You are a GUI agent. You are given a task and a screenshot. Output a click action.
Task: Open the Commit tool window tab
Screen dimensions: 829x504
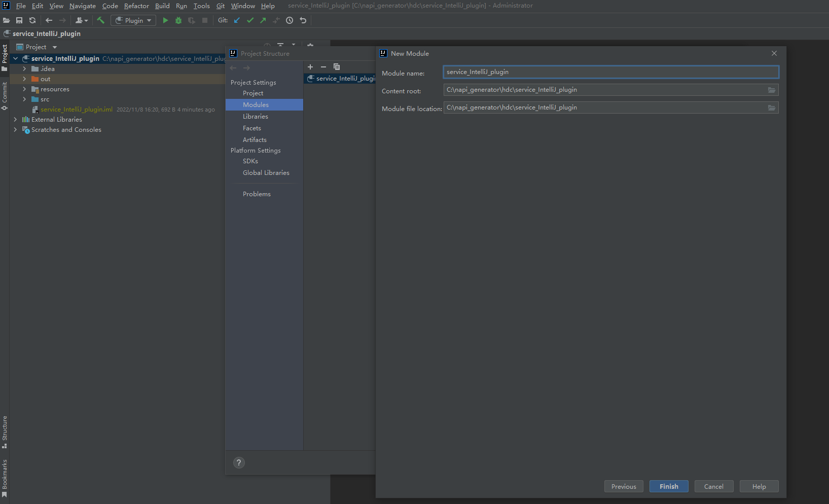(5, 96)
